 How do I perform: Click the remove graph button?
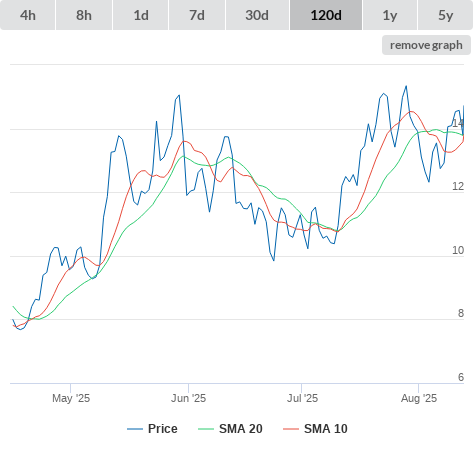click(x=426, y=45)
